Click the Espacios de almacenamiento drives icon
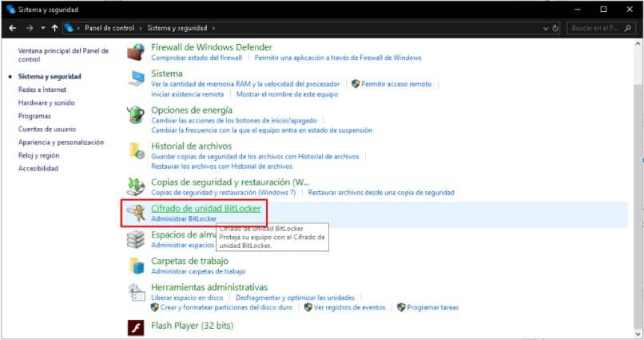The image size is (644, 340). coord(136,239)
